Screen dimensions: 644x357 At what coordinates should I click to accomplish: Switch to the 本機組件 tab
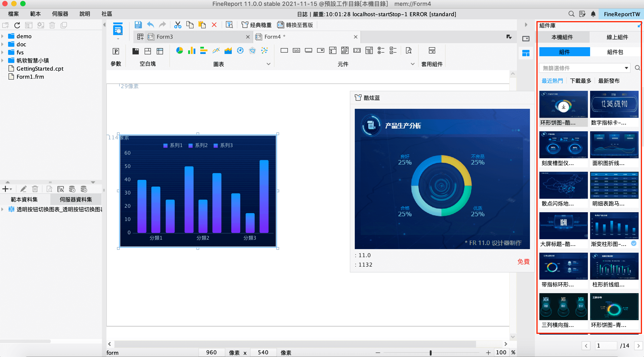point(562,37)
